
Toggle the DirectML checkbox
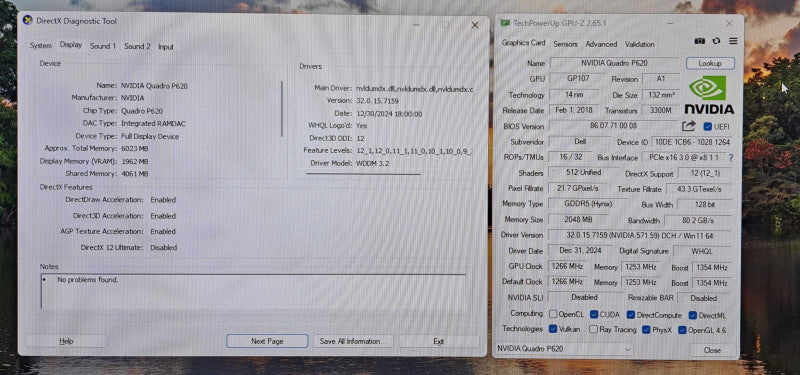[x=693, y=315]
